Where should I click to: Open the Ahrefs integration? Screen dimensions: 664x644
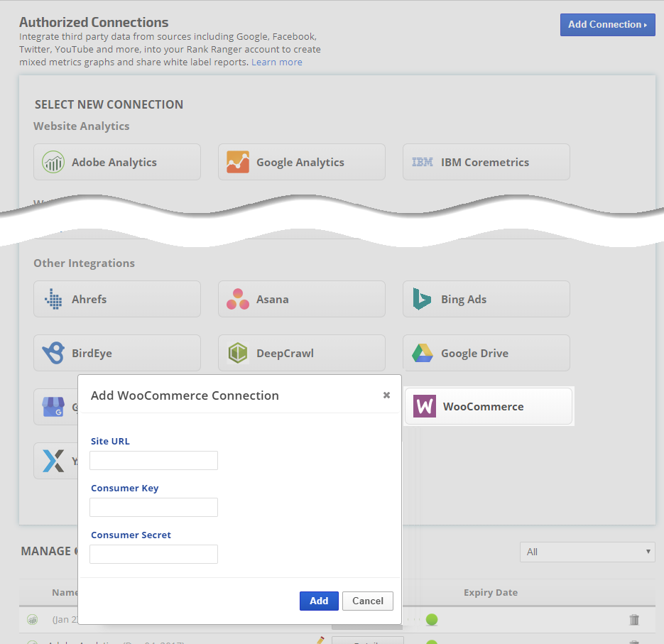(x=117, y=299)
